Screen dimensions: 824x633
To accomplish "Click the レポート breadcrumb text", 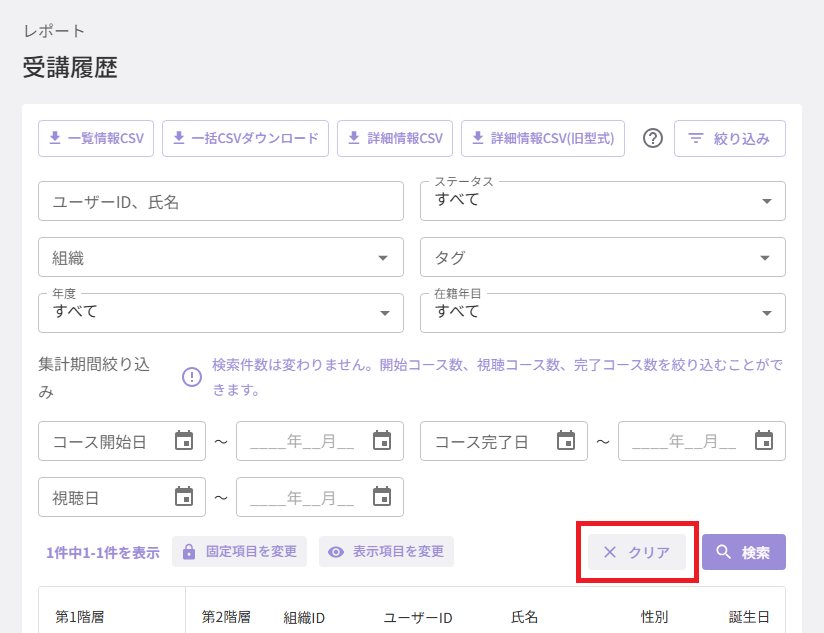I will pos(54,31).
